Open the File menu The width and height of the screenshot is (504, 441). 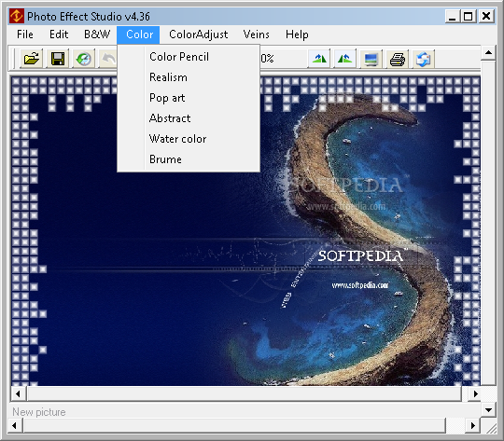click(x=25, y=34)
